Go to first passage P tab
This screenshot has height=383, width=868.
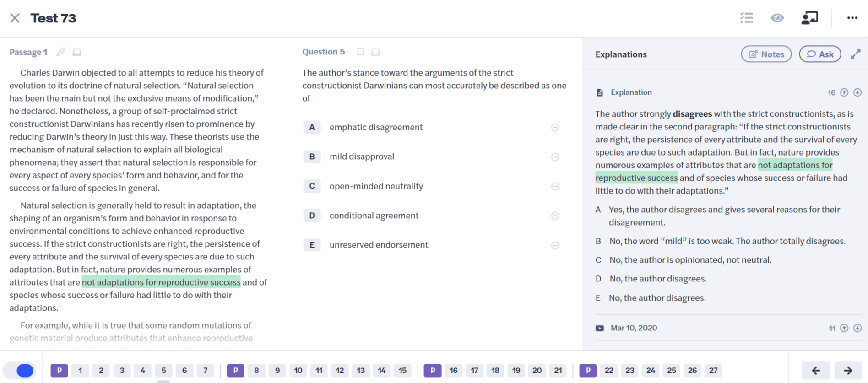(60, 370)
